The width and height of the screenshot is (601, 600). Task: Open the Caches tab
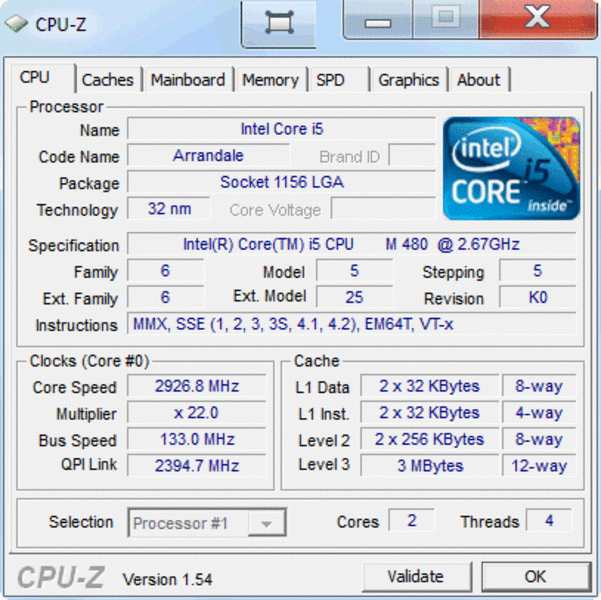[108, 80]
